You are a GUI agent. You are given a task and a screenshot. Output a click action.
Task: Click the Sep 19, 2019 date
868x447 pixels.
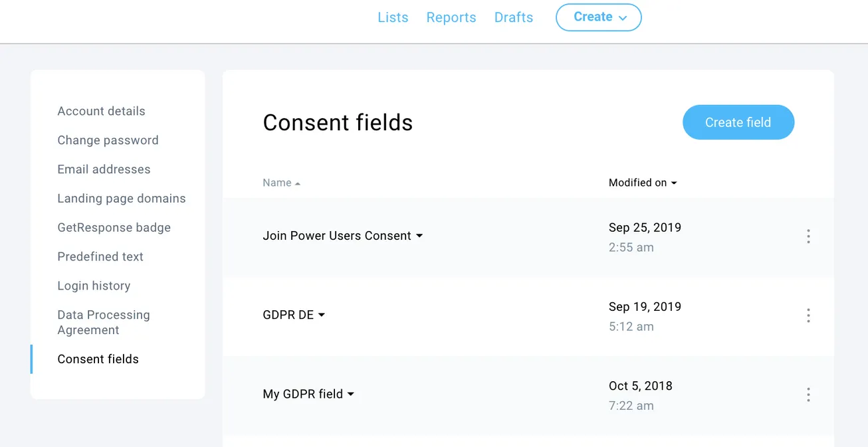click(645, 307)
